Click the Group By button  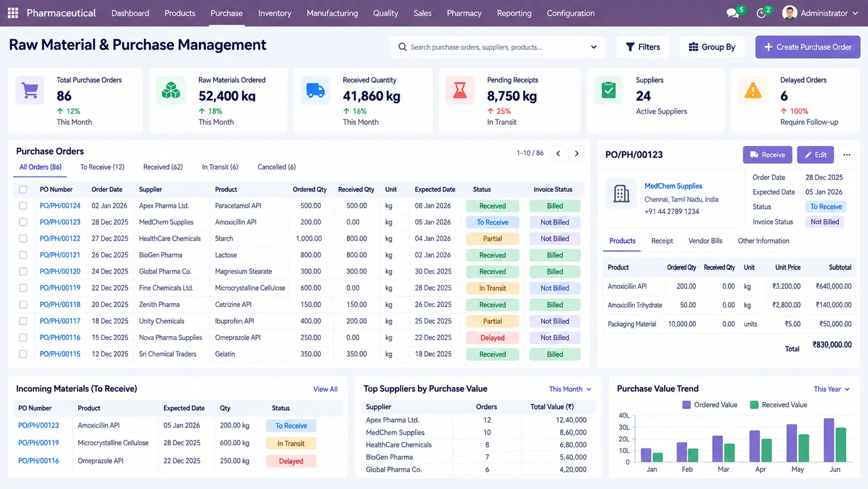point(712,47)
